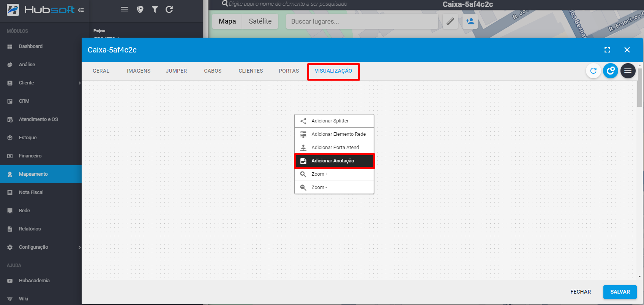
Task: Click Zoom + in context menu
Action: point(334,174)
